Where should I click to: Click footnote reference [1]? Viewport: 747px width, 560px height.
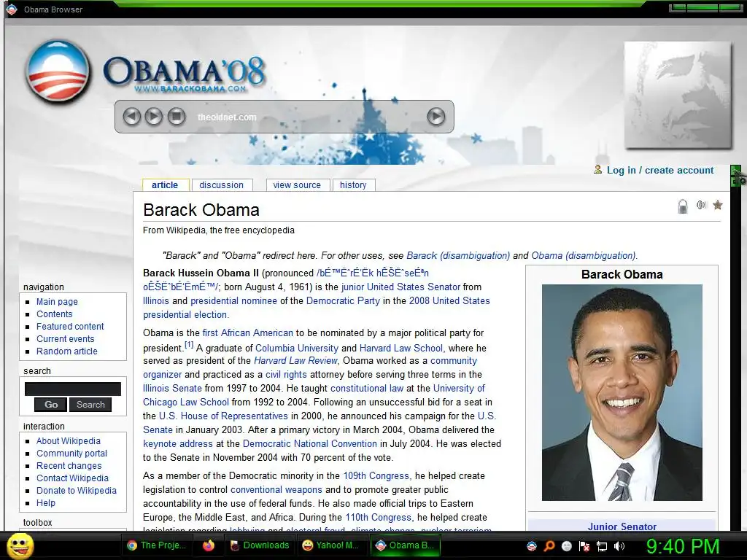point(189,345)
